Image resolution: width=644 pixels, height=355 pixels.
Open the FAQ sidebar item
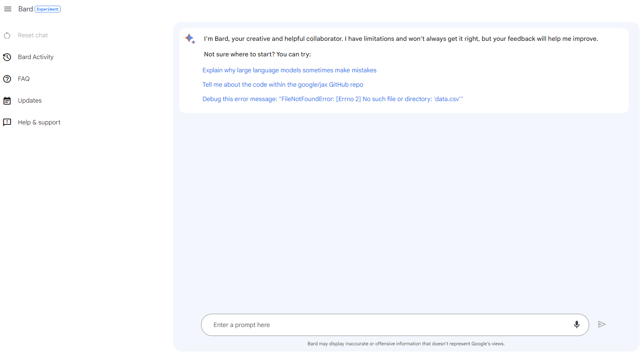click(24, 79)
